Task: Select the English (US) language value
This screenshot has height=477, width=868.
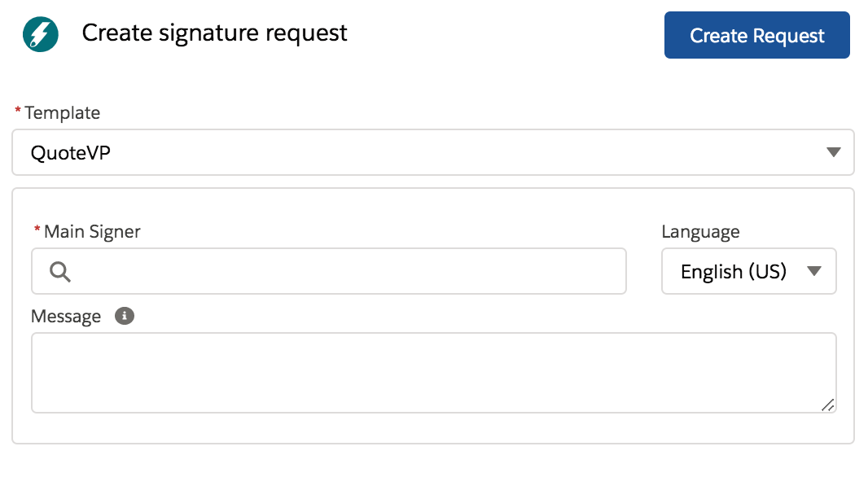Action: [x=733, y=272]
